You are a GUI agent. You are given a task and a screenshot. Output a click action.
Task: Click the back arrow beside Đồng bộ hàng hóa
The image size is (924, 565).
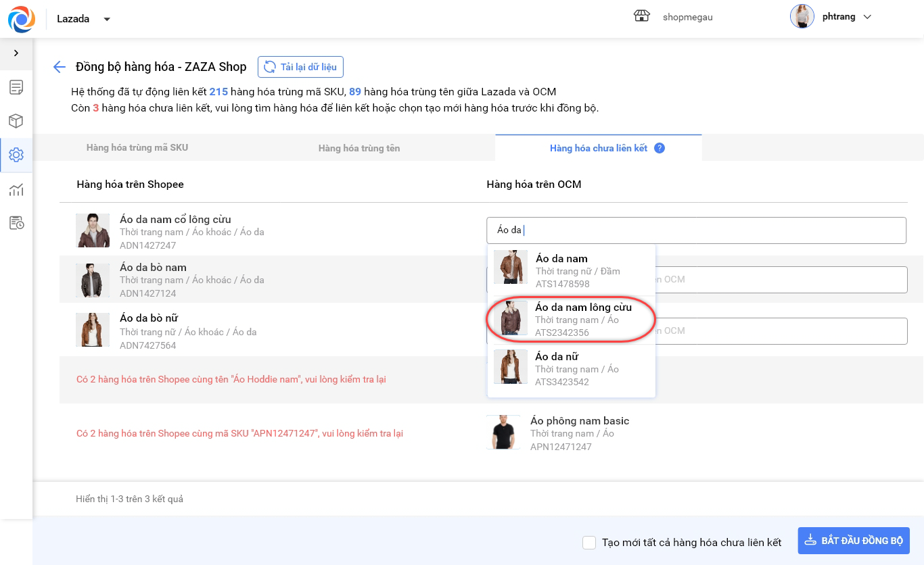click(x=60, y=67)
